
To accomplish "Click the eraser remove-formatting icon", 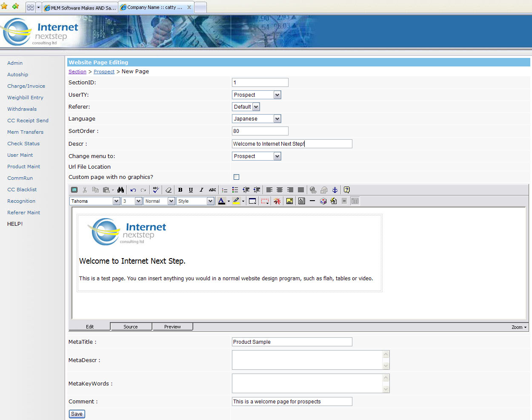I will pos(168,190).
